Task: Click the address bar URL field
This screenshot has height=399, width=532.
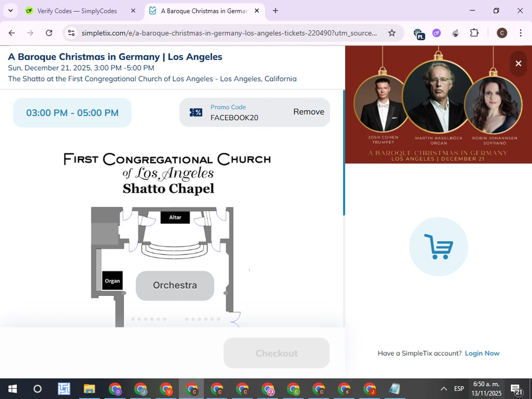Action: point(229,33)
